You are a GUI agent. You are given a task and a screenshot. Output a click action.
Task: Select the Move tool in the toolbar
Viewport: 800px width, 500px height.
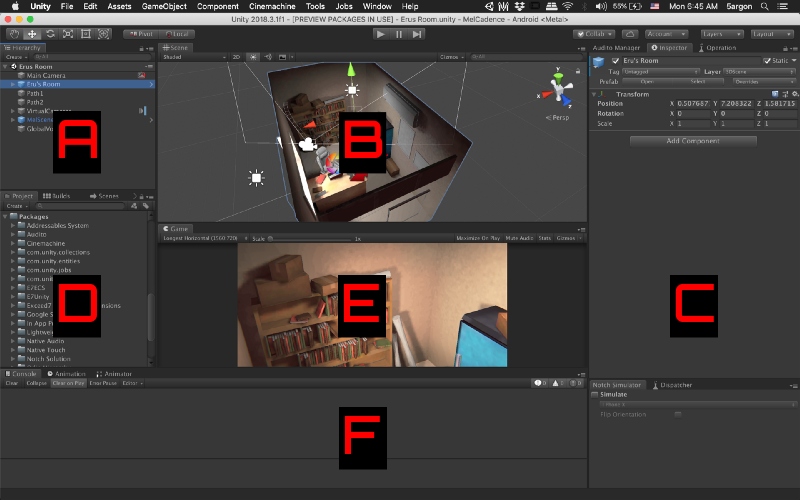point(31,34)
